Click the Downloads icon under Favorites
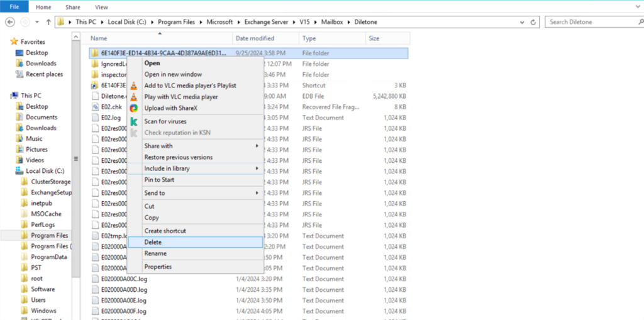The width and height of the screenshot is (644, 320). (19, 63)
